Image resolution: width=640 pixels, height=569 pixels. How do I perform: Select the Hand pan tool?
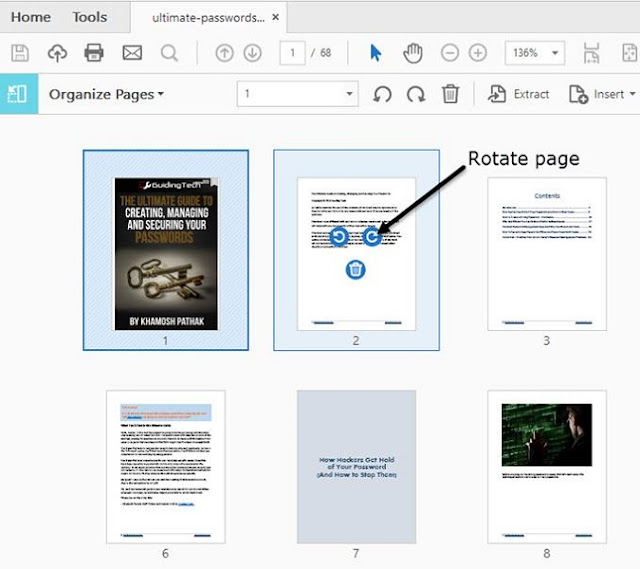coord(412,53)
